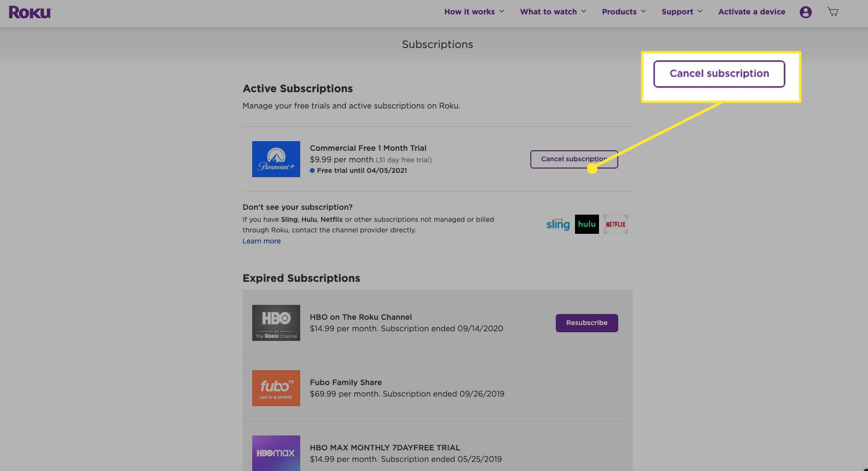Image resolution: width=868 pixels, height=471 pixels.
Task: Click the Paramount+ channel logo
Action: [276, 159]
